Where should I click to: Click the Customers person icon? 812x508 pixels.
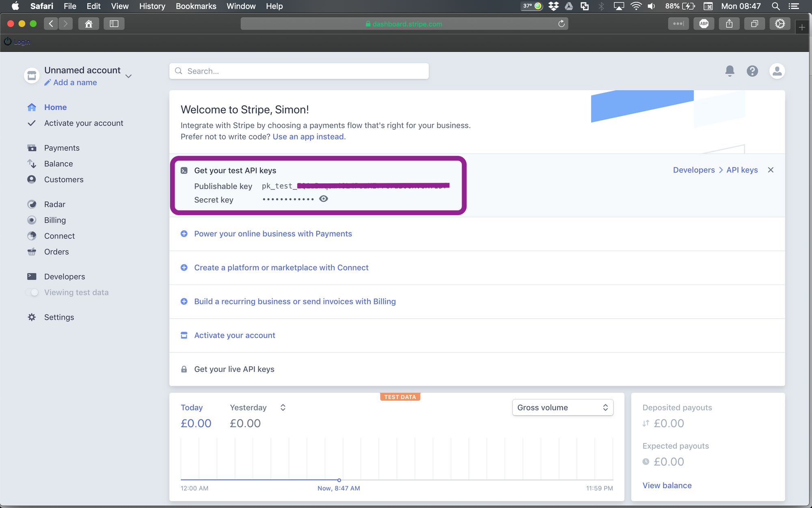pos(32,180)
